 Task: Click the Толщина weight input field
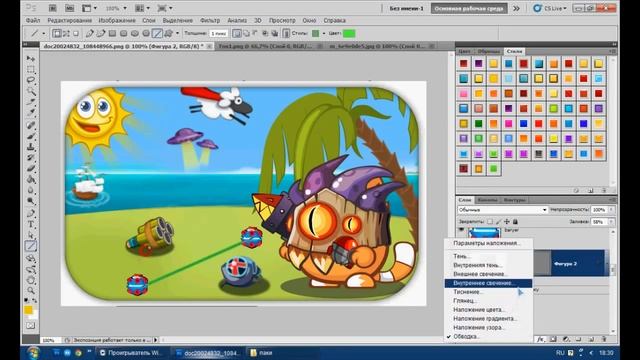[x=219, y=33]
